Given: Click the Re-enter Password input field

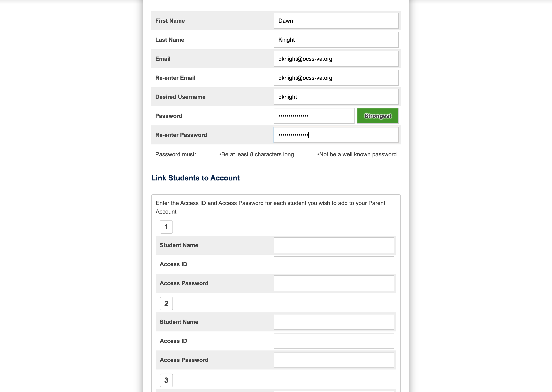Looking at the screenshot, I should 336,135.
